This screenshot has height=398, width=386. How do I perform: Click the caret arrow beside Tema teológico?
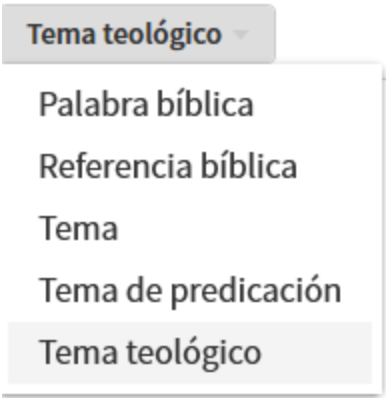coord(241,34)
